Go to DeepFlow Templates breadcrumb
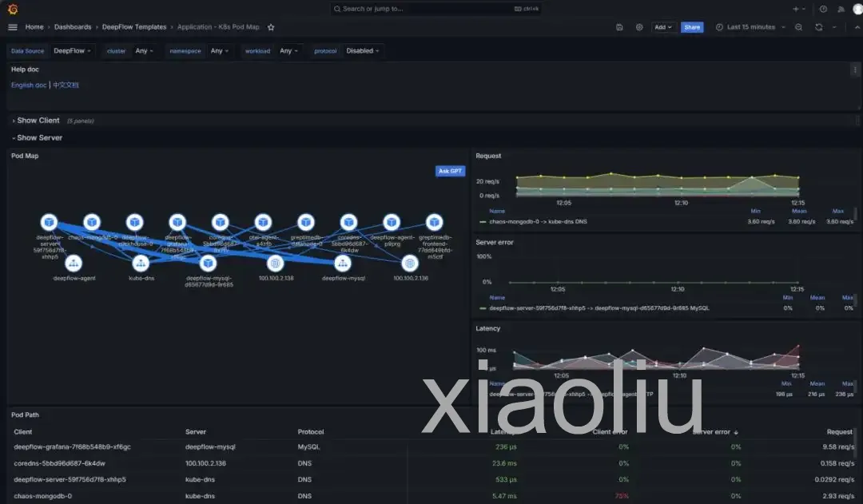The height and width of the screenshot is (504, 863). point(134,27)
